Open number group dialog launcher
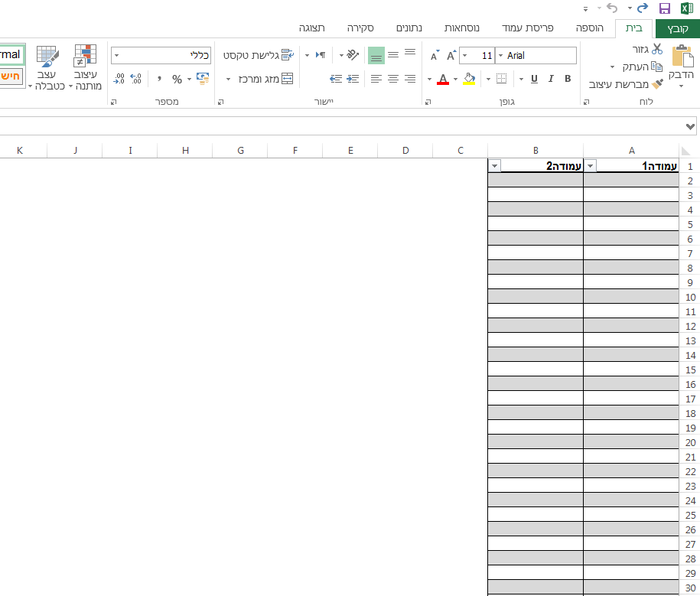 [113, 103]
